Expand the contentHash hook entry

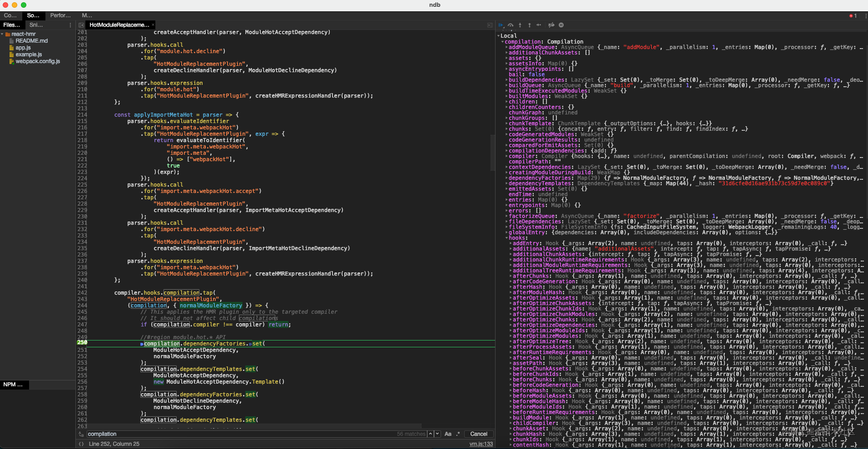point(511,445)
